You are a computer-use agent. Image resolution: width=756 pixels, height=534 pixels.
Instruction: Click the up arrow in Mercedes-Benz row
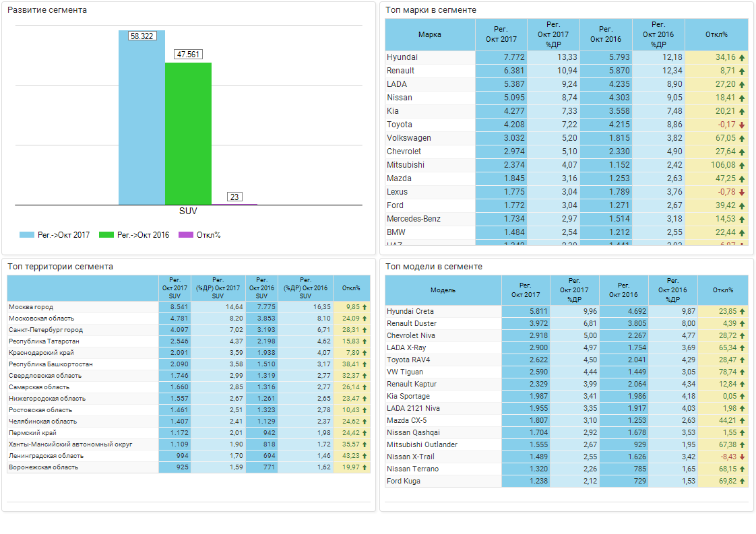[742, 220]
